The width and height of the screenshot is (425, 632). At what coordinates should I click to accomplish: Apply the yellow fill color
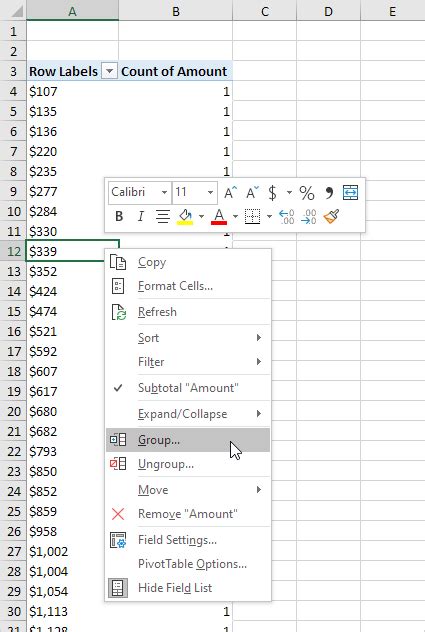point(185,216)
